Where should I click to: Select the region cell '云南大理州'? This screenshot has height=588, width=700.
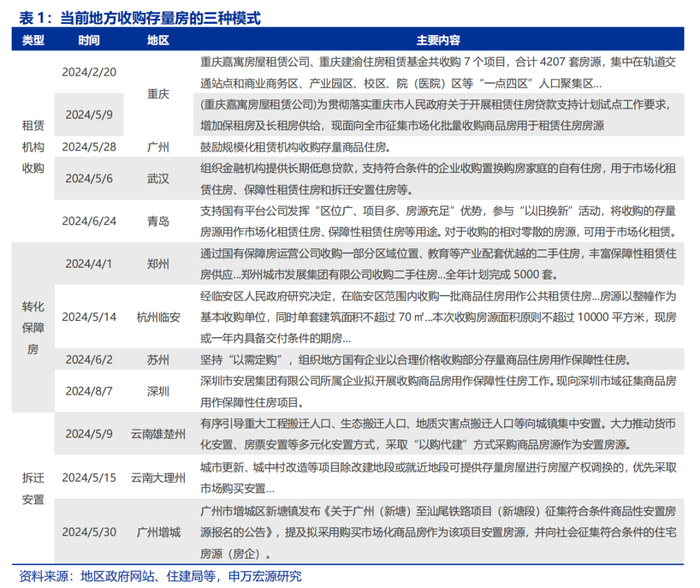158,478
